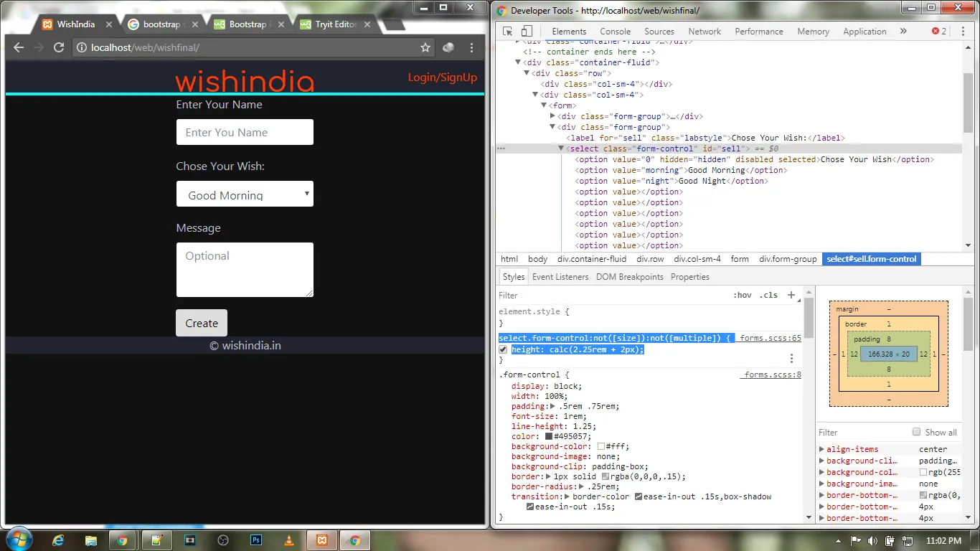Click the wishindia logo heading
The width and height of the screenshot is (980, 551).
point(245,81)
